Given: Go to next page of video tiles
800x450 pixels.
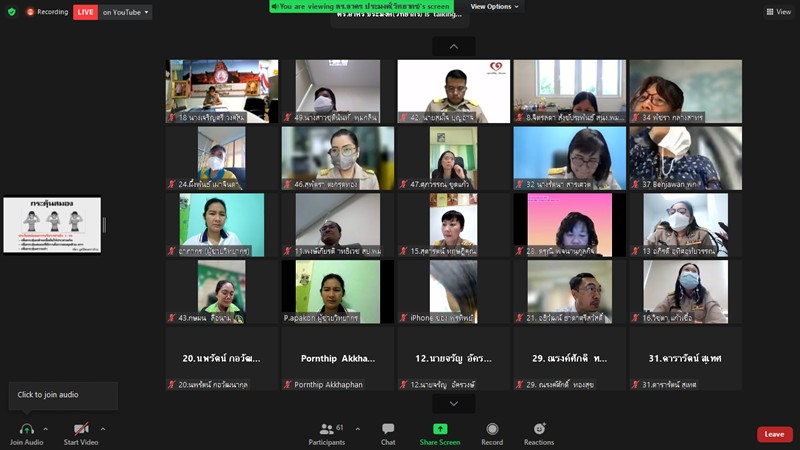Looking at the screenshot, I should [454, 404].
